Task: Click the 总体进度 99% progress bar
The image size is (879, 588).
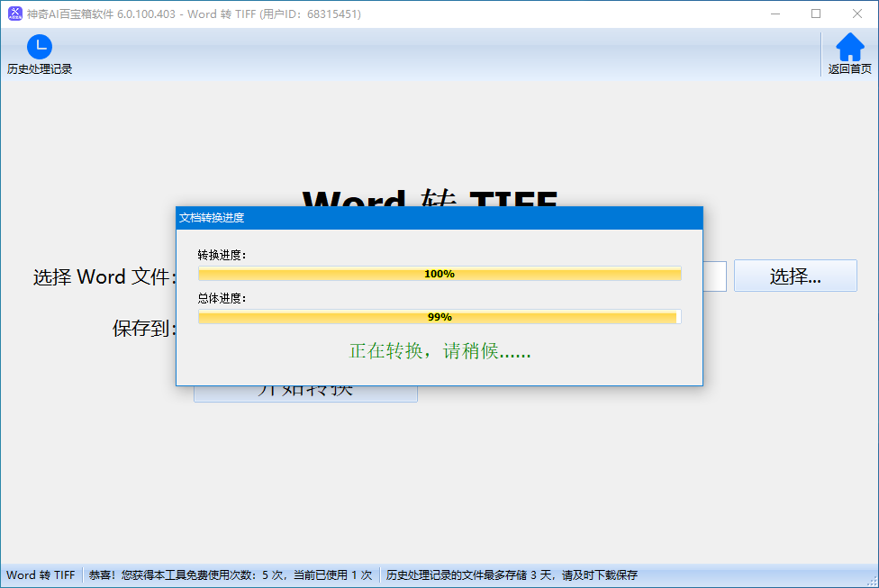Action: point(439,317)
